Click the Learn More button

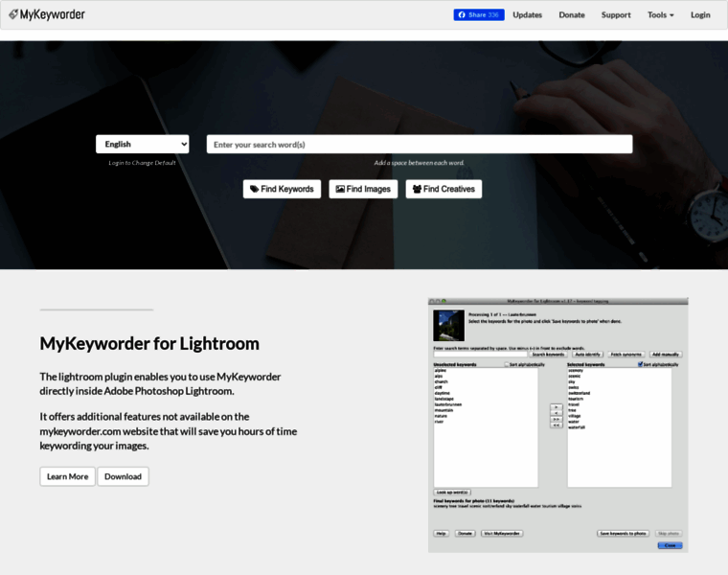(67, 476)
